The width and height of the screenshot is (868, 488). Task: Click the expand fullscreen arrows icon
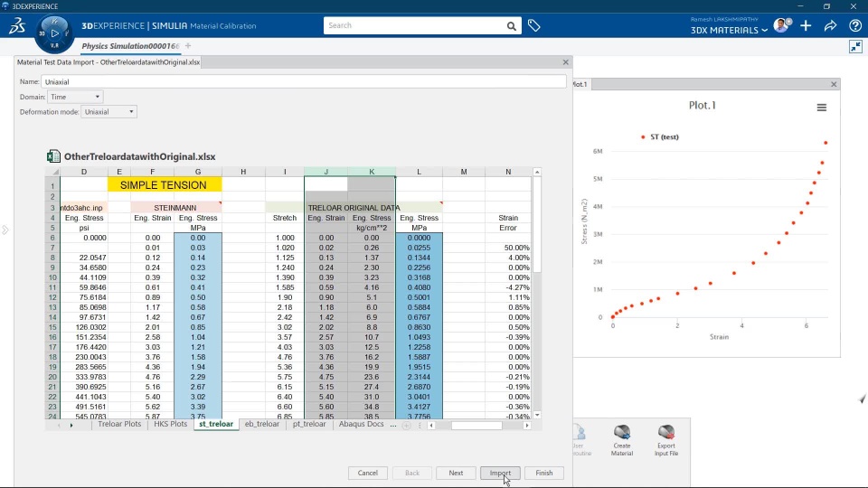tap(856, 47)
